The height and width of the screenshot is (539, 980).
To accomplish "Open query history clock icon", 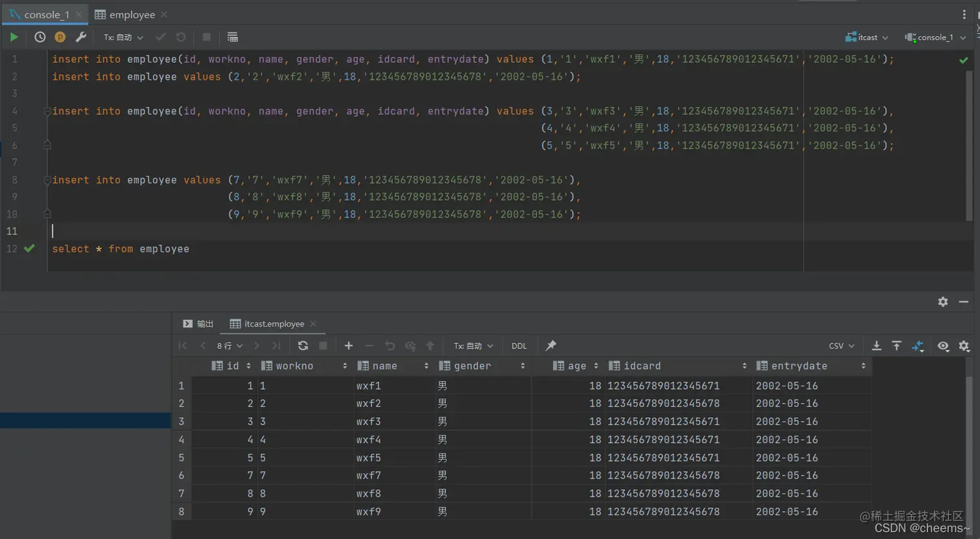I will point(40,37).
